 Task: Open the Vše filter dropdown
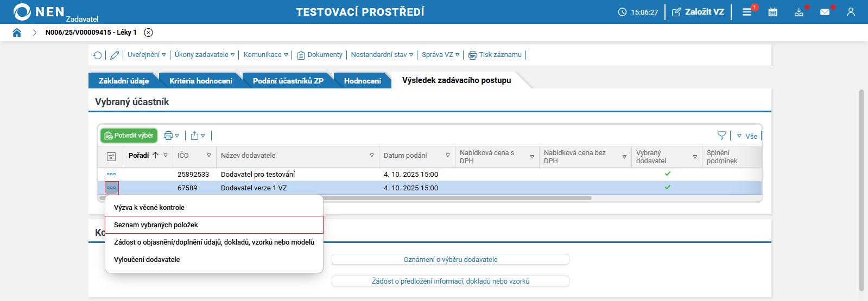(x=747, y=136)
